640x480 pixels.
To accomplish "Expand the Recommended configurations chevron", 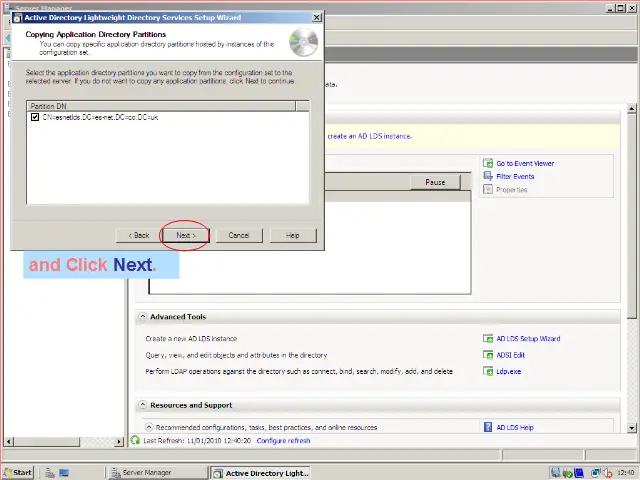I will [x=149, y=427].
